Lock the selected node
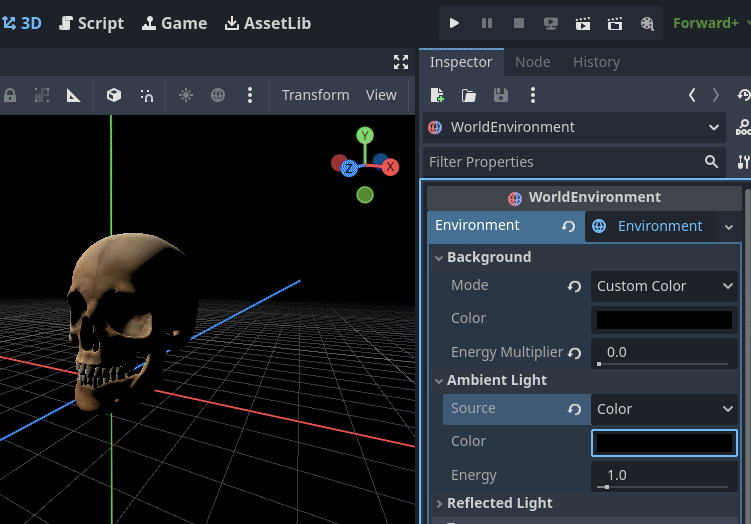This screenshot has width=751, height=524. tap(10, 95)
